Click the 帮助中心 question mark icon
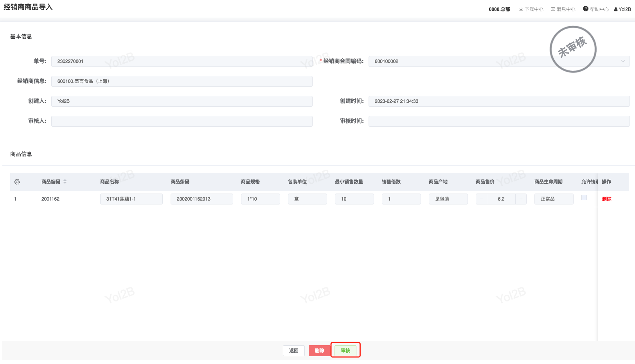This screenshot has width=635, height=364. [x=586, y=9]
